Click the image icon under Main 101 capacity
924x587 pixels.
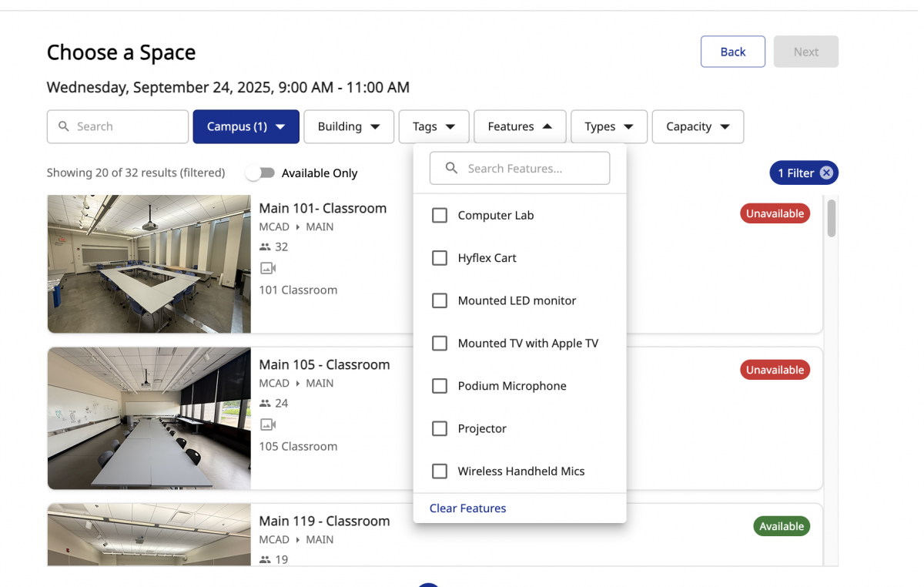tap(268, 268)
